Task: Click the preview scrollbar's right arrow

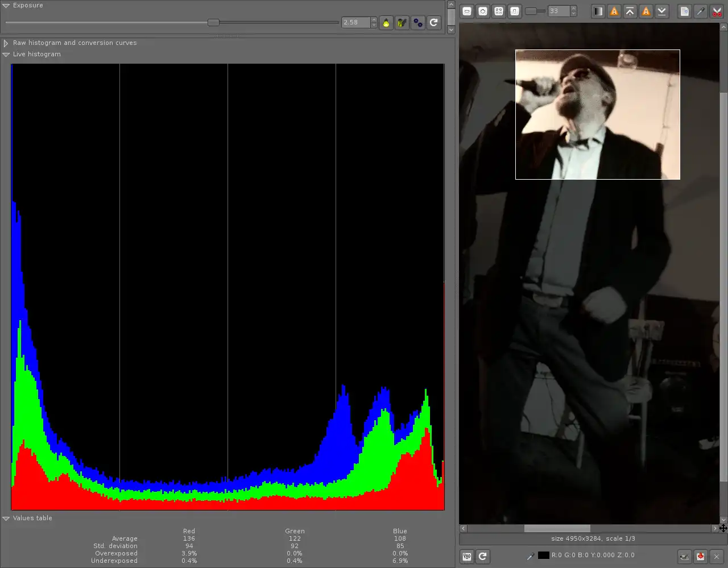Action: pos(715,529)
